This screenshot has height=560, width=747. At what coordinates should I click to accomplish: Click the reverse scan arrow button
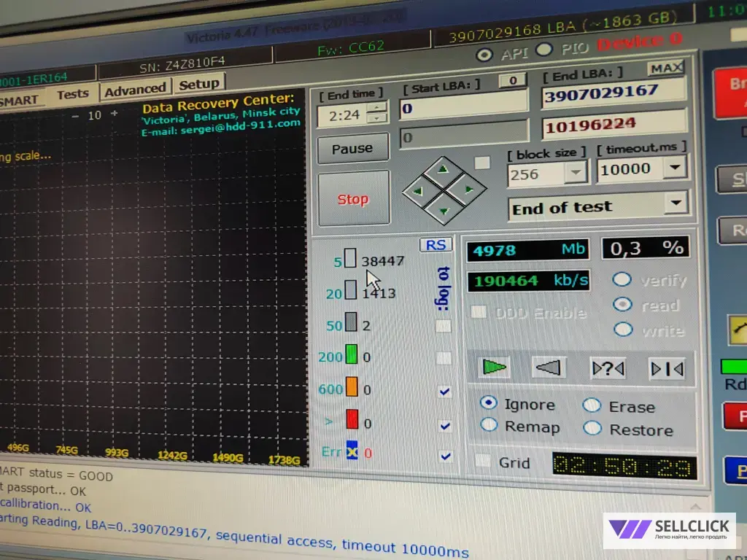(x=549, y=367)
